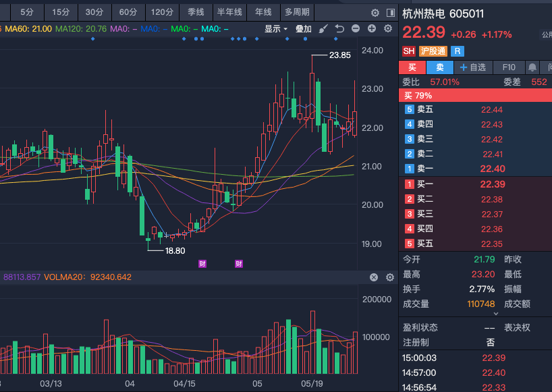Open volume panel settings gear

(x=390, y=277)
